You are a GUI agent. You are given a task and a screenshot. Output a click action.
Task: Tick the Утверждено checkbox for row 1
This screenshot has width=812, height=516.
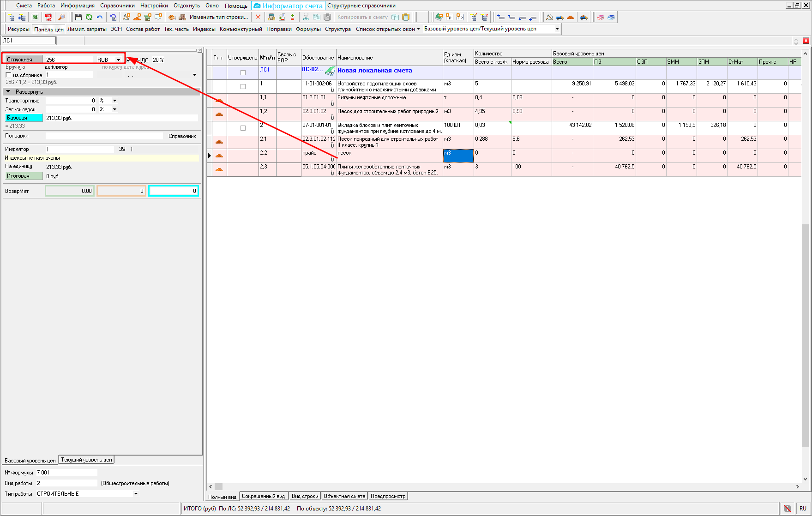coord(243,86)
